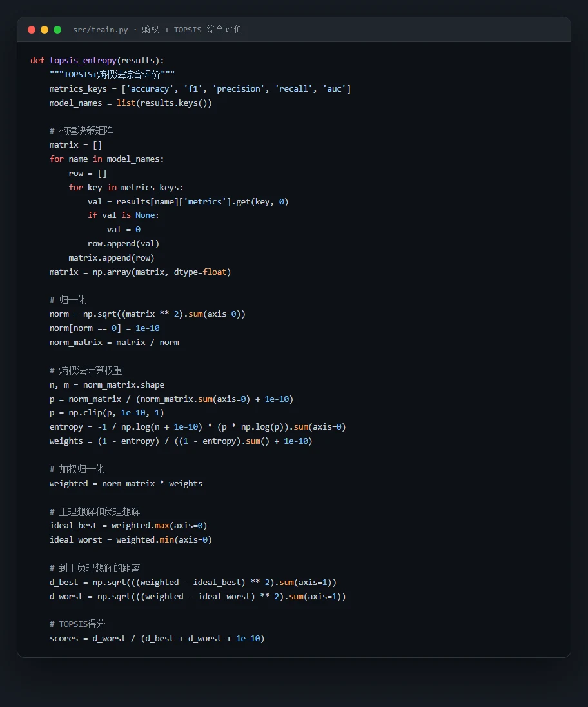Click the 'if val is None' line
The image size is (588, 707).
(x=123, y=215)
